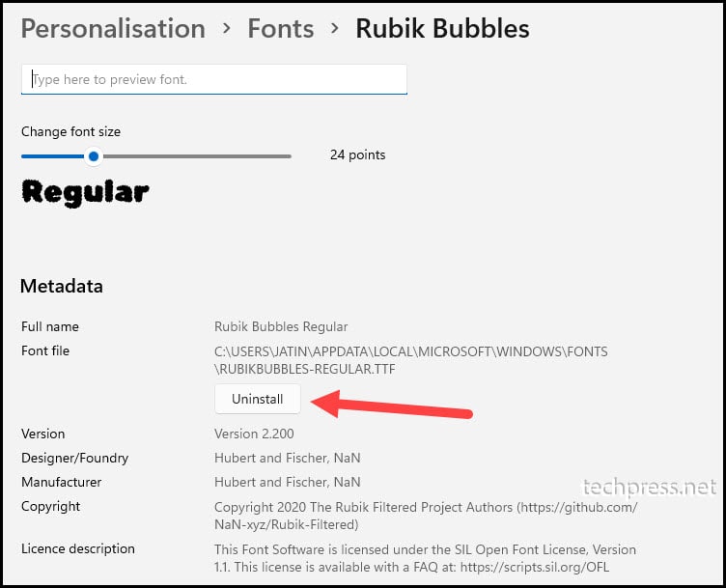Click the blue filled portion of the size slider
Screen dimensions: 726x588
point(53,156)
